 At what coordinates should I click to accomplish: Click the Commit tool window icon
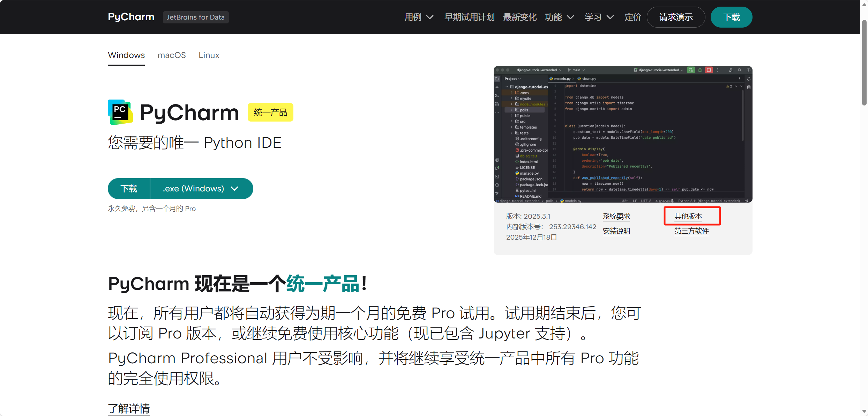click(x=497, y=87)
